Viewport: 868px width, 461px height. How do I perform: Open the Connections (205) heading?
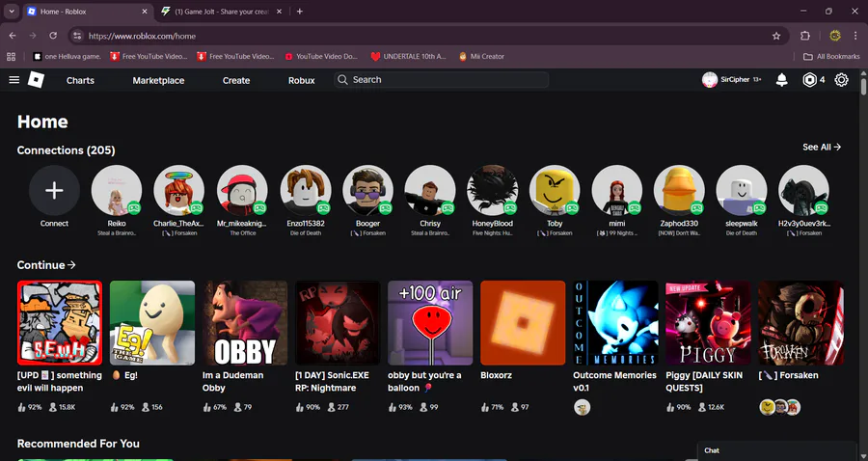pyautogui.click(x=66, y=150)
